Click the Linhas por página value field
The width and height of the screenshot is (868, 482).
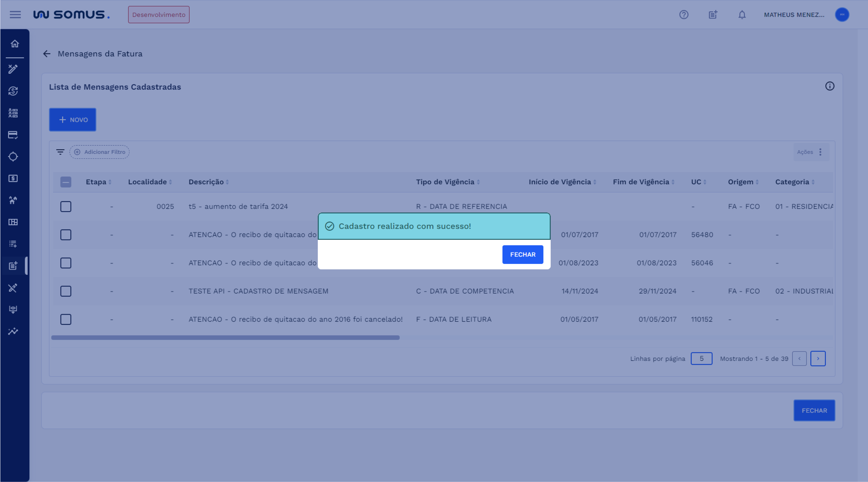tap(701, 359)
